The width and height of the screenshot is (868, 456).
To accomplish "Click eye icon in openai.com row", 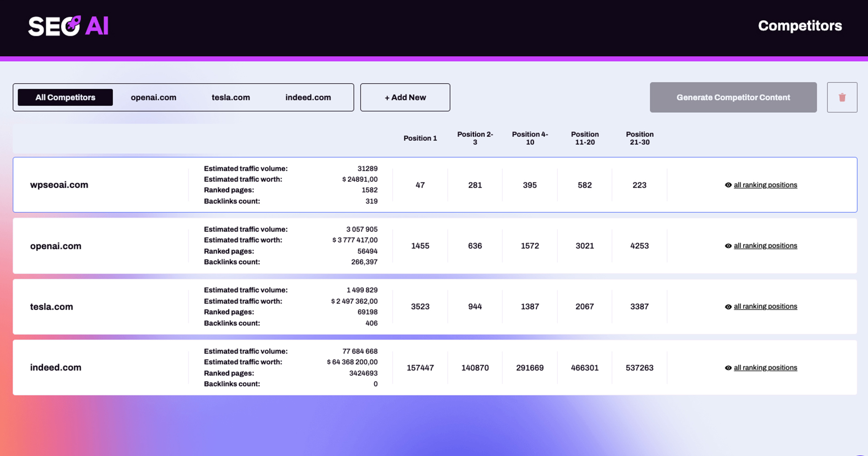I will click(728, 246).
